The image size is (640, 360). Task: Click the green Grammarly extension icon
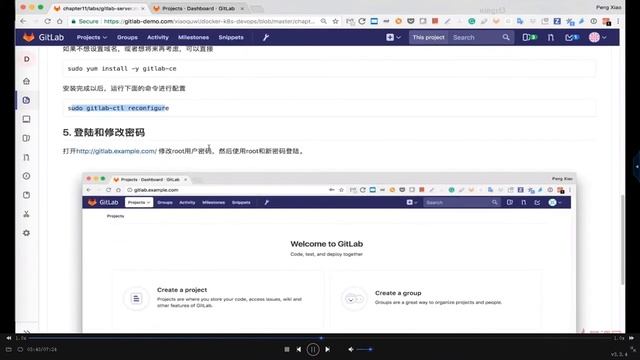click(x=471, y=21)
